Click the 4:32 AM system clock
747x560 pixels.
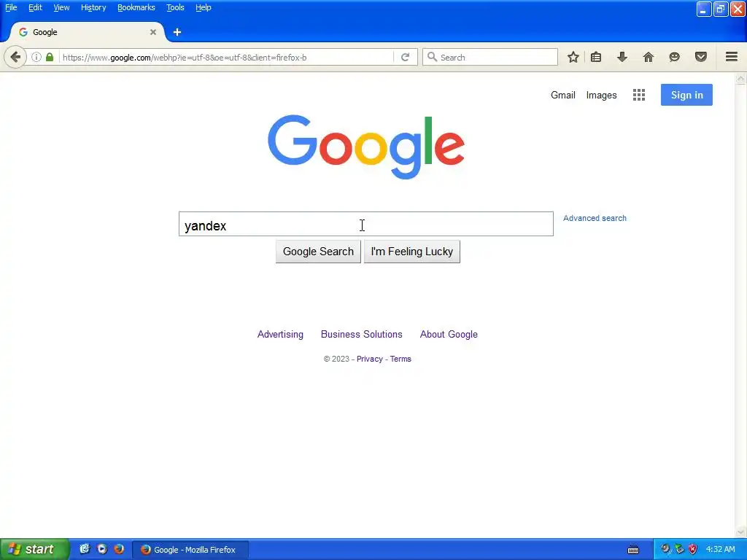point(720,550)
